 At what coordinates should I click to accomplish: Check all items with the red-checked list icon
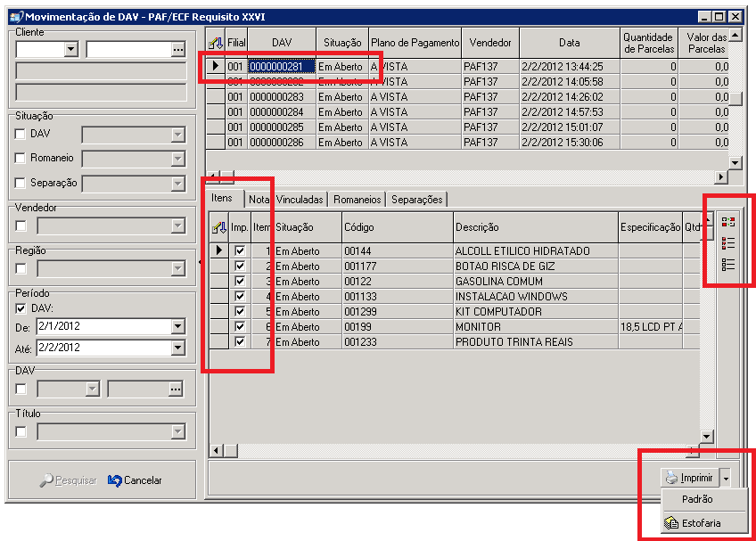point(728,243)
